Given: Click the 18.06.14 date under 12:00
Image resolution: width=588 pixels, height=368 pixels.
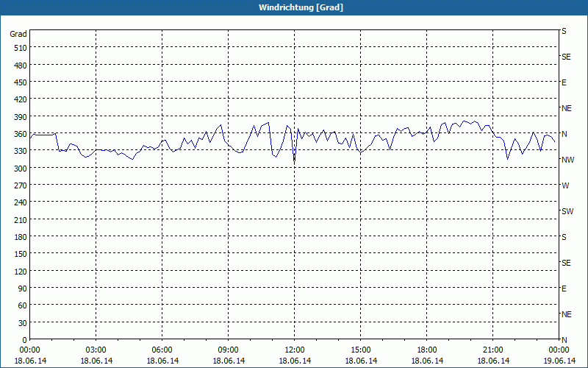Looking at the screenshot, I should click(x=295, y=361).
